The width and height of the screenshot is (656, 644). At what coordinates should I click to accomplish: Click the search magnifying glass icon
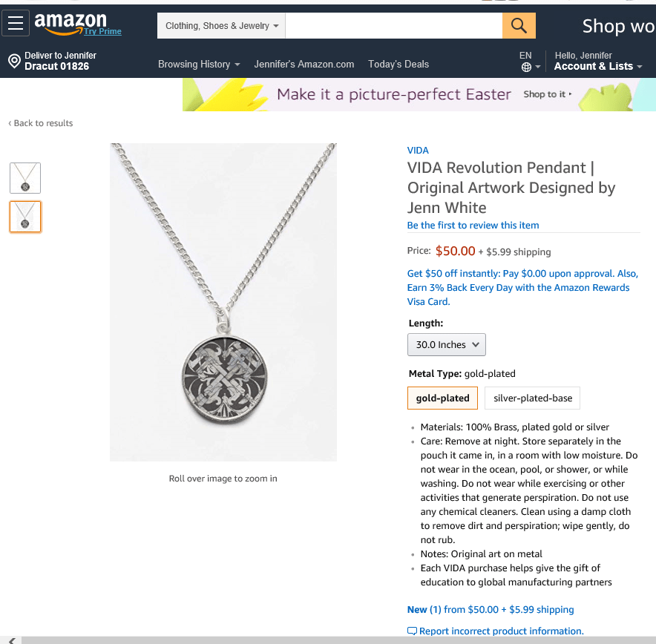[518, 24]
